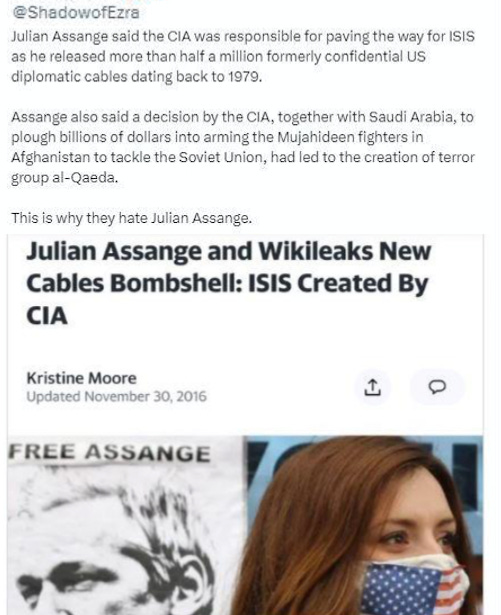Click the Updated November 30, 2016 date

click(117, 397)
